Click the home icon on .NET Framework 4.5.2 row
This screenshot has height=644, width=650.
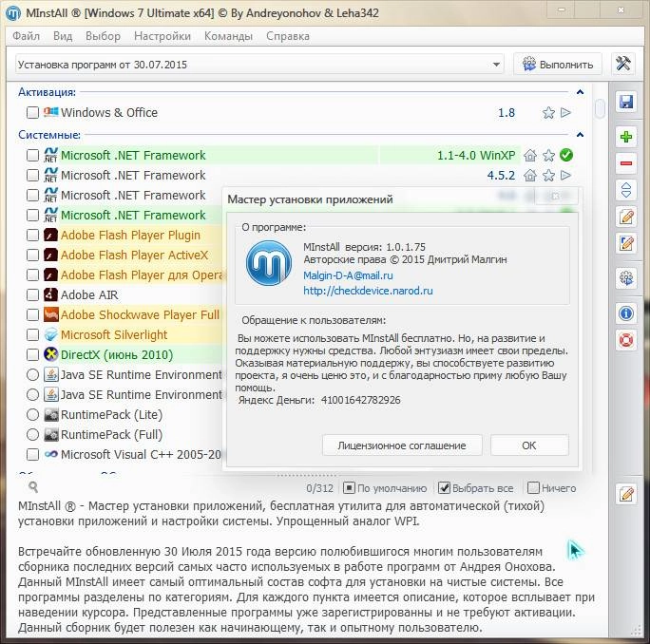(529, 176)
